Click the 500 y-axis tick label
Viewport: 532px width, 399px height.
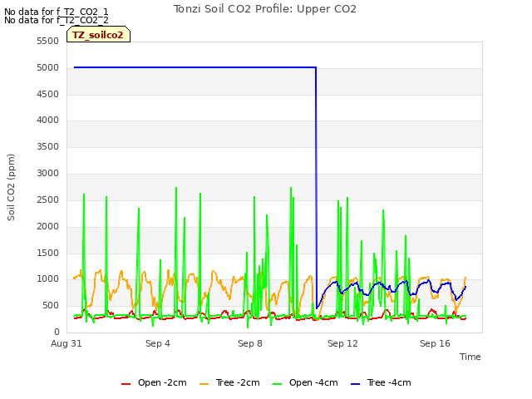point(51,305)
